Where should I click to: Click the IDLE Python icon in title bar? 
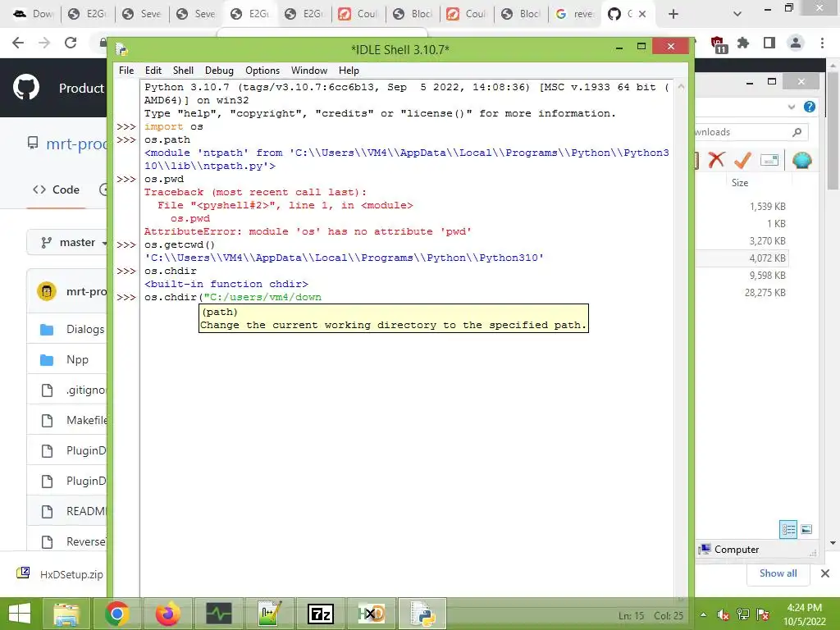point(121,50)
